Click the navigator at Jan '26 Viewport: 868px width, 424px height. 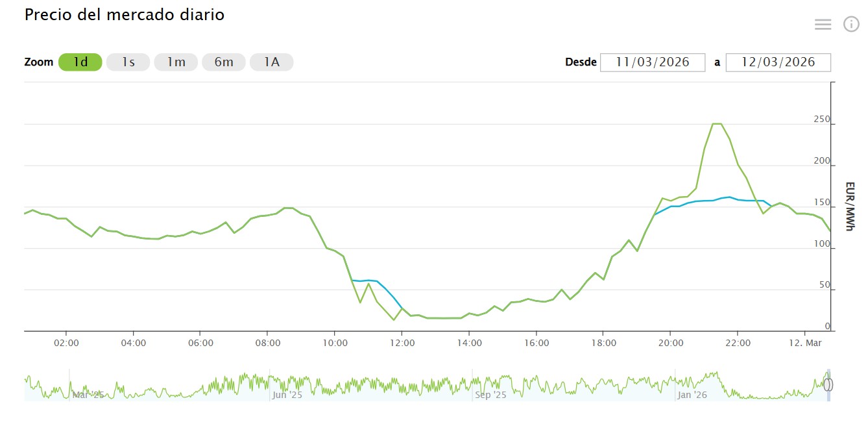[x=692, y=395]
